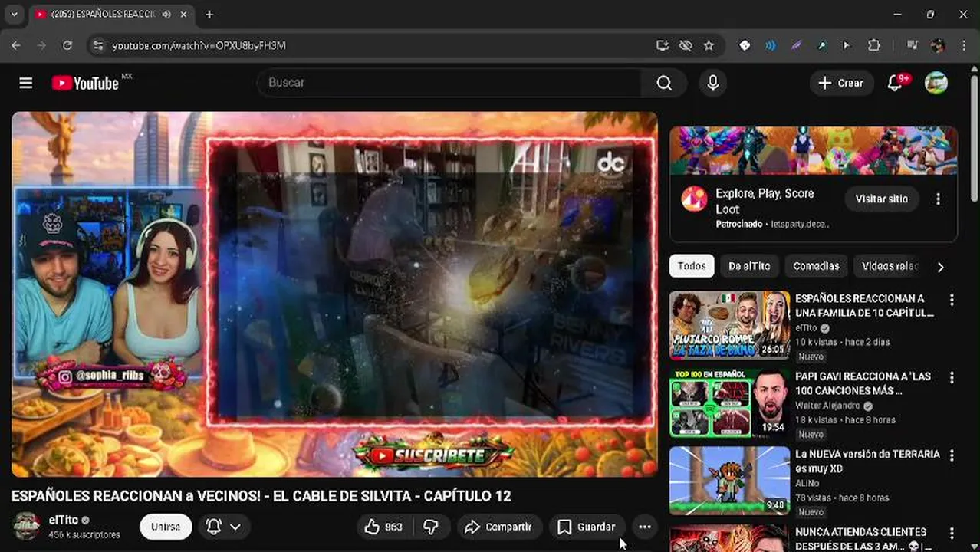Click the video player area
Viewport: 980px width, 552px height.
[334, 294]
